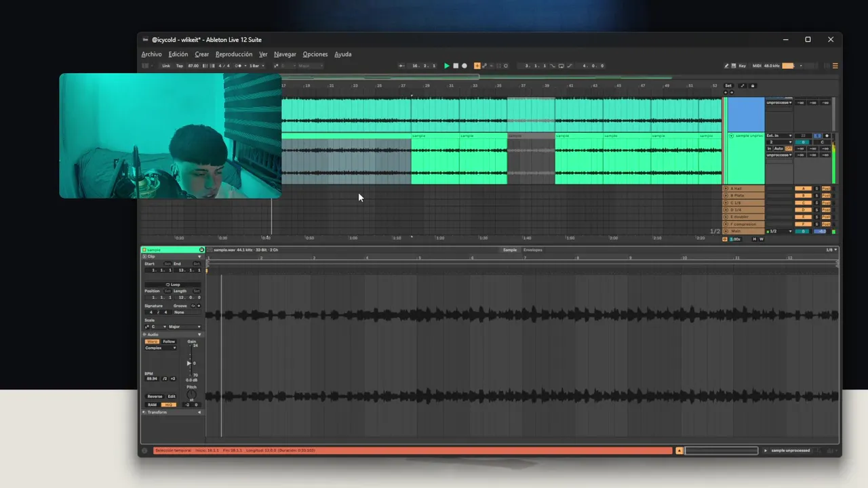This screenshot has width=868, height=488.
Task: Double the clip tempo with ×2 button
Action: tap(173, 379)
